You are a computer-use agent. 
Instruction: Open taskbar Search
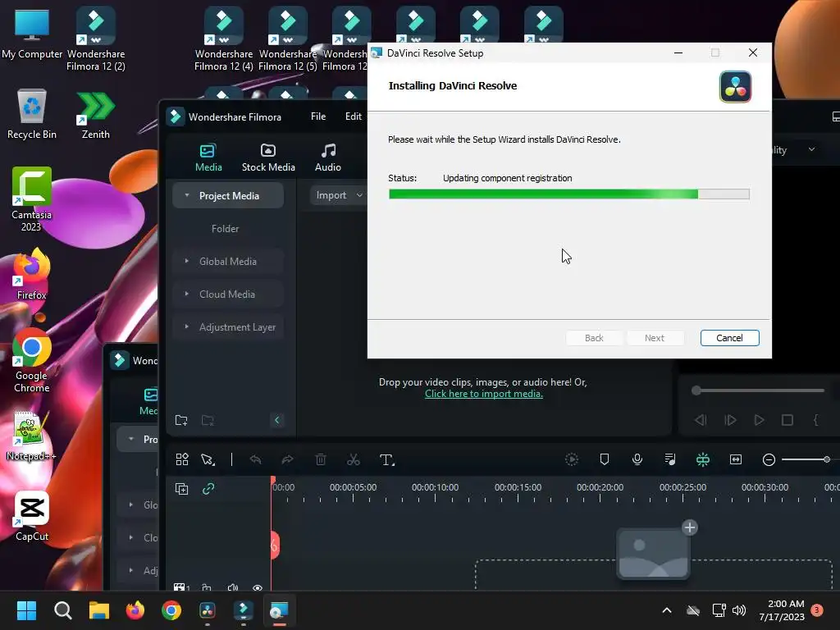tap(62, 610)
